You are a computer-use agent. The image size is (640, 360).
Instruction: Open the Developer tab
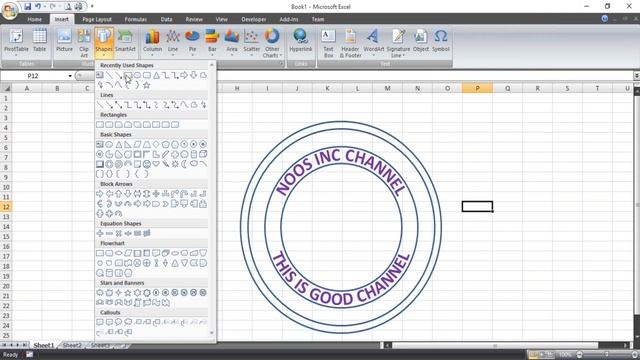[253, 19]
